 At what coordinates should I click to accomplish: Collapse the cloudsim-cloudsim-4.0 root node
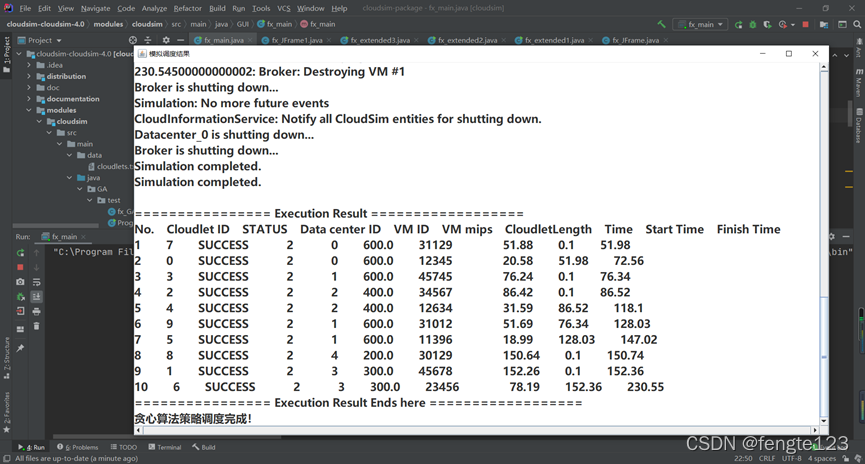point(19,54)
